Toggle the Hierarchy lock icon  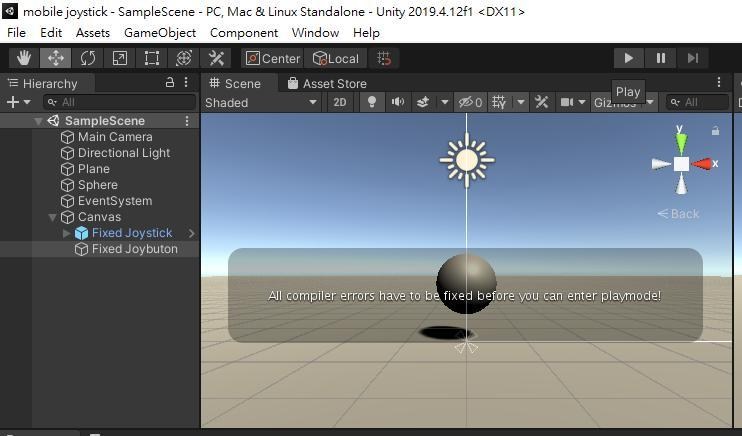click(170, 82)
